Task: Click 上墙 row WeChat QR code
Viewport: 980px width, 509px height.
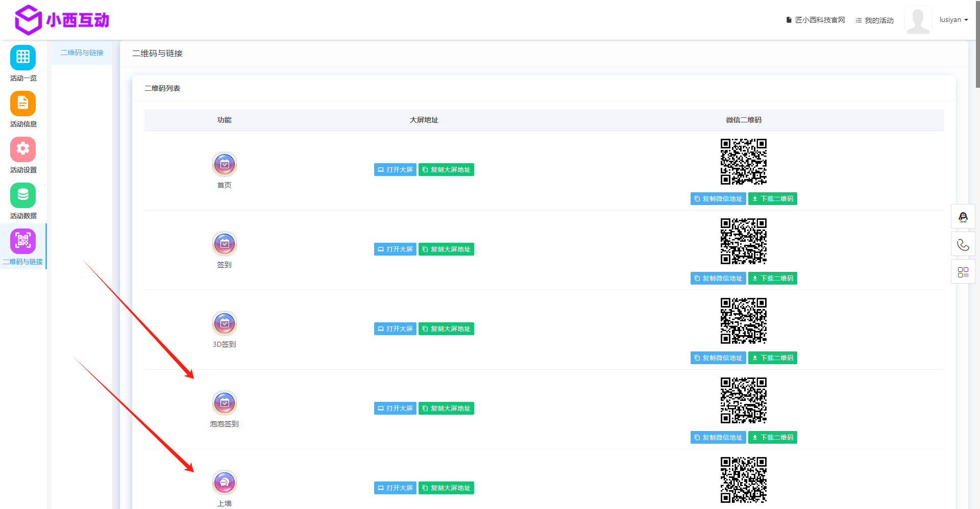Action: tap(744, 480)
